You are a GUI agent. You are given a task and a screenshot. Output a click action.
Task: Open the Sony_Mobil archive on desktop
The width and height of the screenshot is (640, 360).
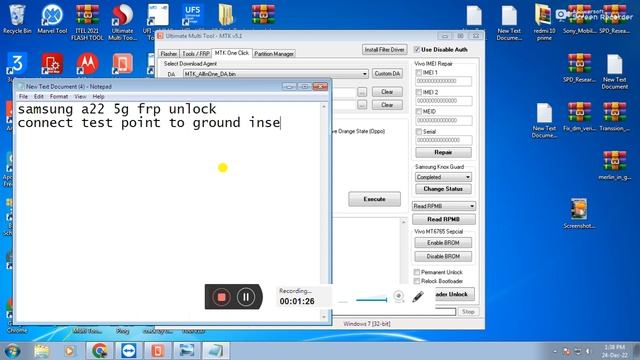[579, 19]
